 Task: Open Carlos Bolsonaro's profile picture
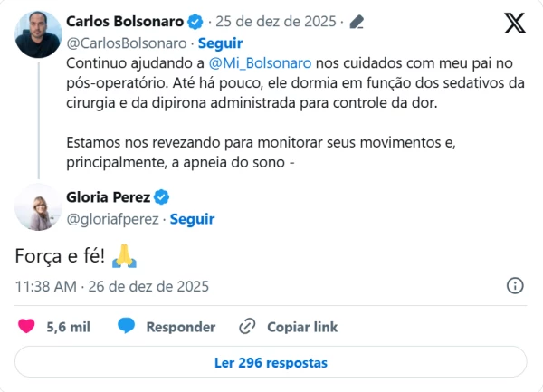click(39, 34)
